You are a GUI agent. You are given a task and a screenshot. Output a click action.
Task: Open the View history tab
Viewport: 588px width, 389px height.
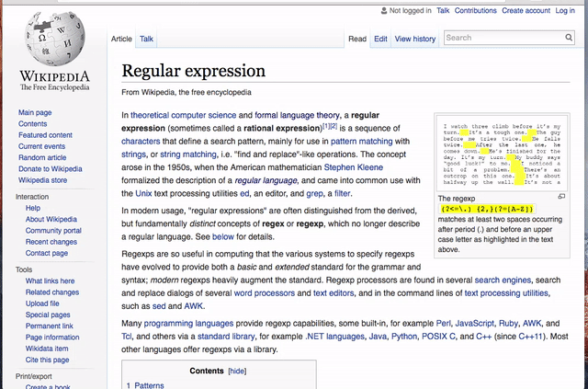click(x=415, y=39)
